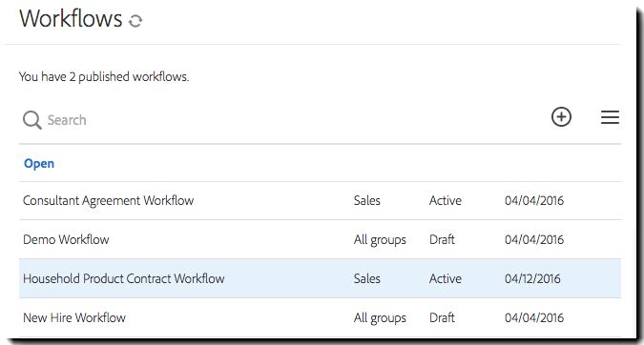Click the refresh icon next to Workflows
644x345 pixels.
click(135, 21)
